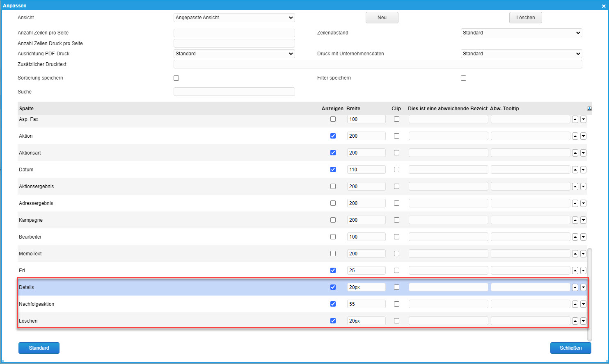Image resolution: width=609 pixels, height=364 pixels.
Task: Check Anzeigen for Asp. Fax
Action: pos(333,119)
